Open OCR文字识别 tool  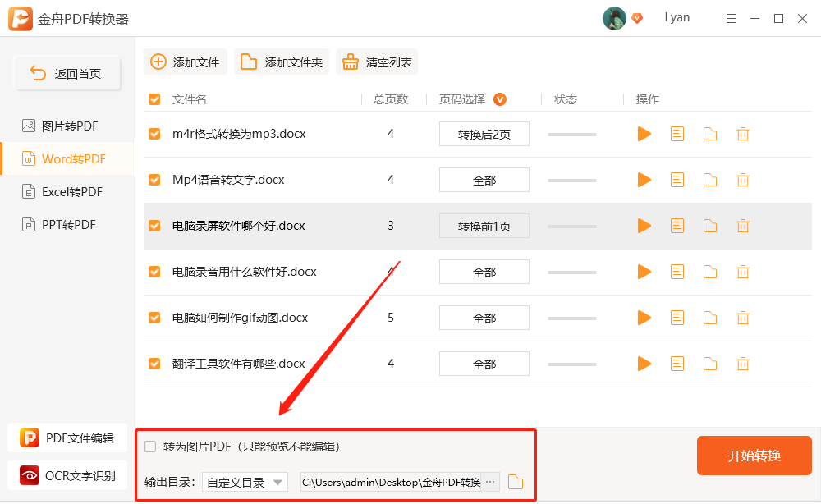67,475
